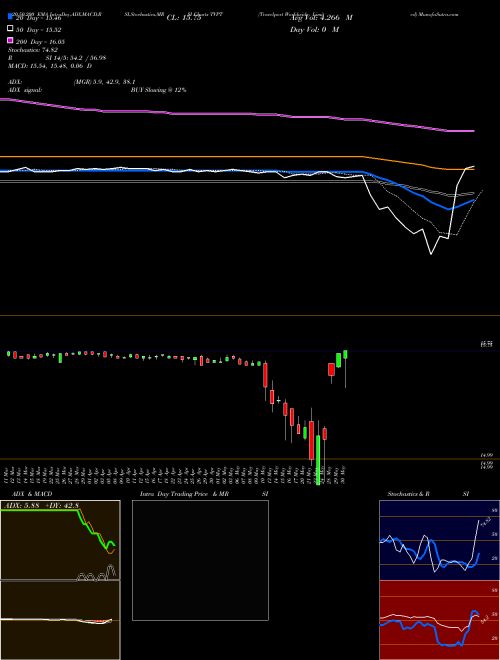The image size is (500, 660).
Task: Click the 'BUY Slowing @ 12%' signal text
Action: 158,90
